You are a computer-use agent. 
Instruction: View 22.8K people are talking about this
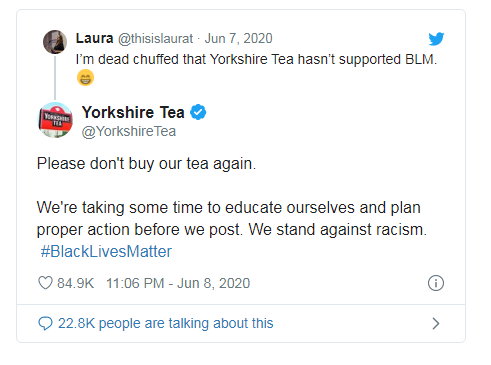pyautogui.click(x=166, y=323)
